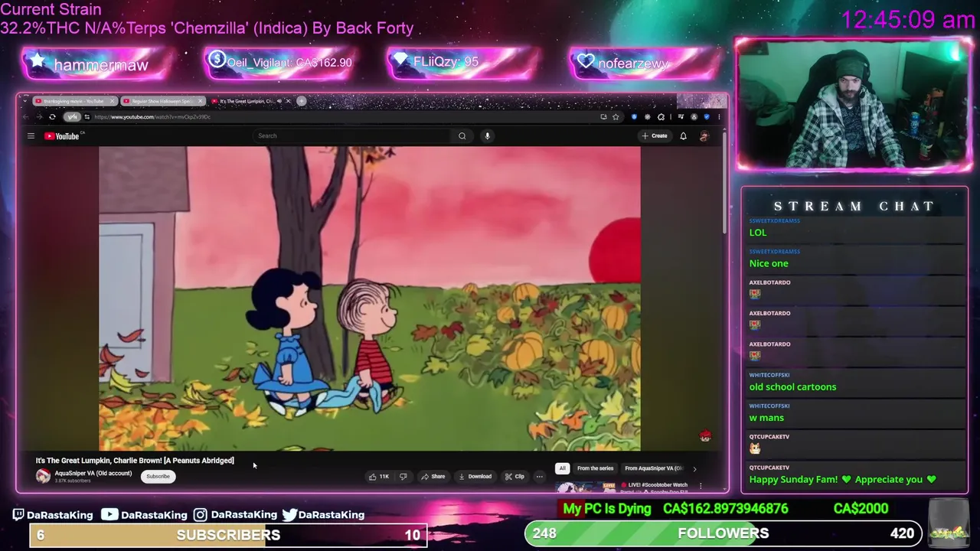980x551 pixels.
Task: Select the 'All' filter chip
Action: [x=562, y=468]
